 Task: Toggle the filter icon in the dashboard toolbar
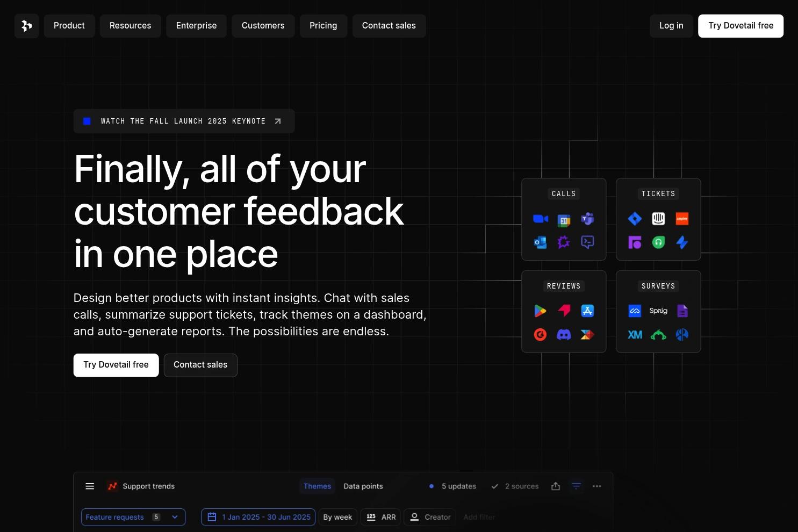coord(576,486)
